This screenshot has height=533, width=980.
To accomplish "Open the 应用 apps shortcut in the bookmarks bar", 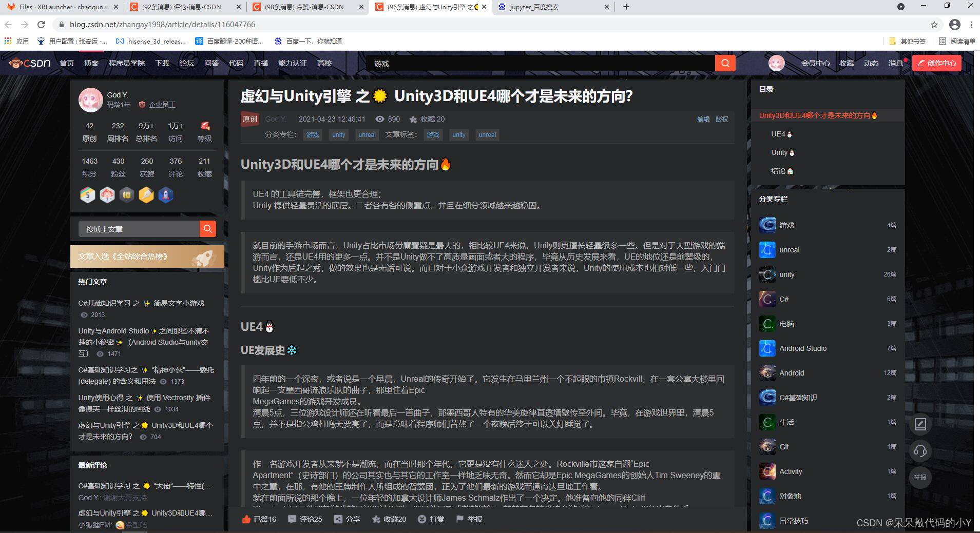I will [x=16, y=41].
